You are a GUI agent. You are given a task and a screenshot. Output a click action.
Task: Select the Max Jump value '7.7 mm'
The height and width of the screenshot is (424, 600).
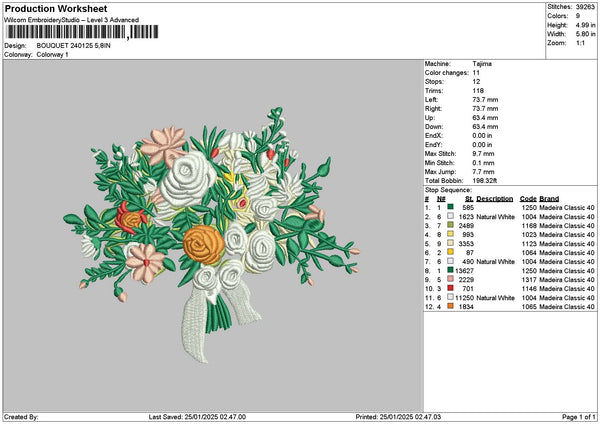pos(483,172)
